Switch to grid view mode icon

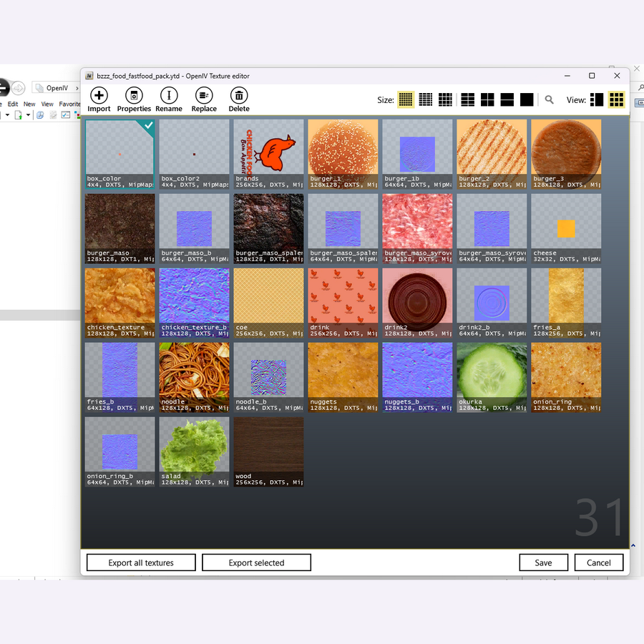pos(616,99)
